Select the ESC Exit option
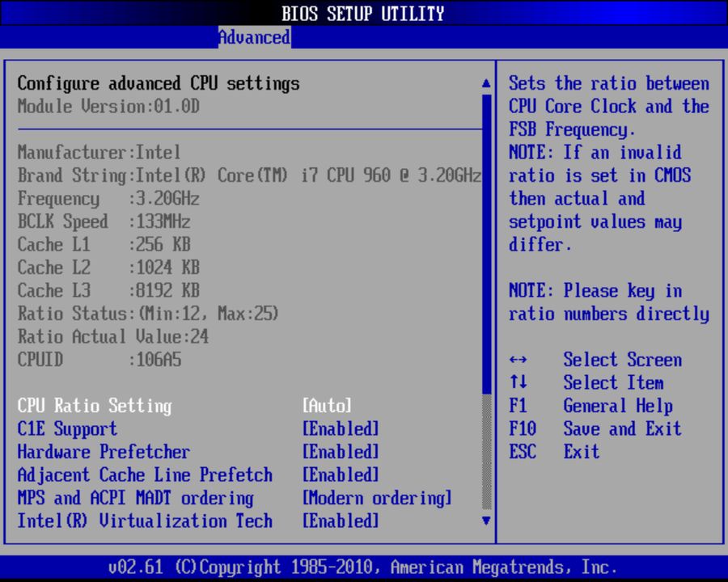The height and width of the screenshot is (582, 728). click(x=558, y=452)
